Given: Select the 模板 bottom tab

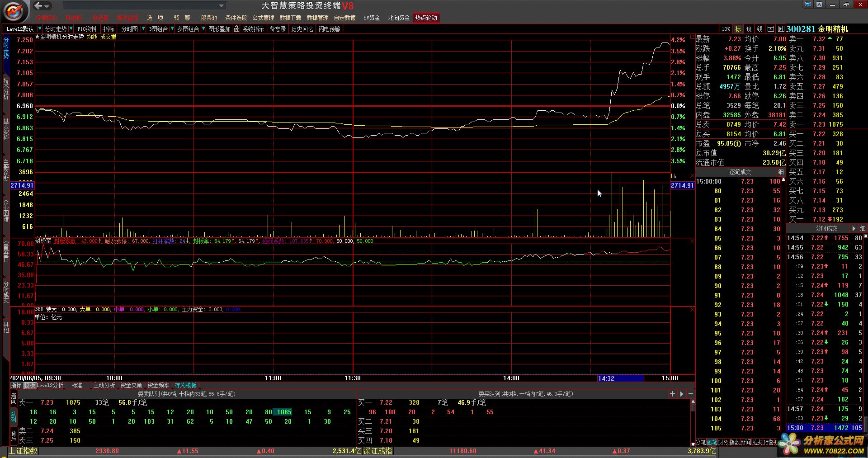Looking at the screenshot, I should click(x=29, y=385).
